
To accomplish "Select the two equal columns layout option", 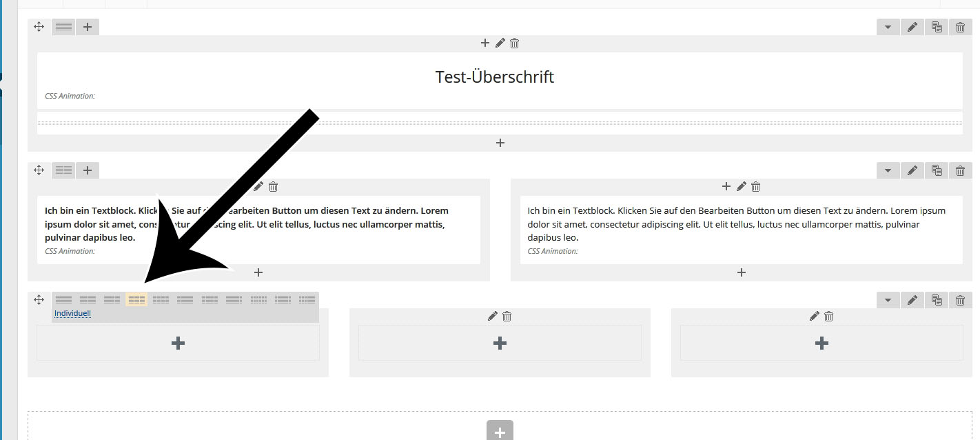I will pos(88,299).
